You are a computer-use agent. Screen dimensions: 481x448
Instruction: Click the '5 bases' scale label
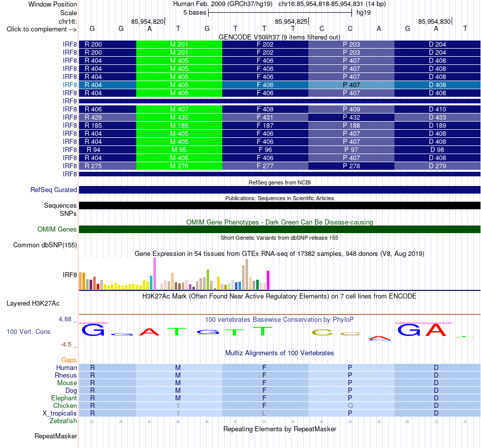pyautogui.click(x=195, y=13)
